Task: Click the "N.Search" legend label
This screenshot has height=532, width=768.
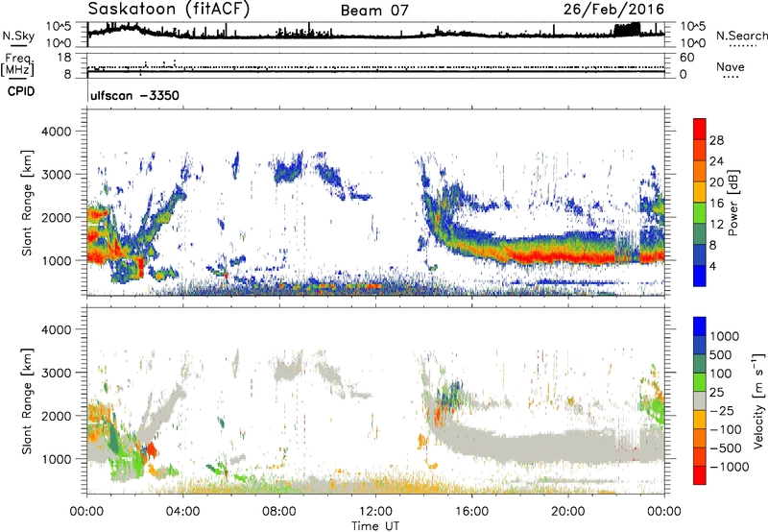Action: click(741, 36)
